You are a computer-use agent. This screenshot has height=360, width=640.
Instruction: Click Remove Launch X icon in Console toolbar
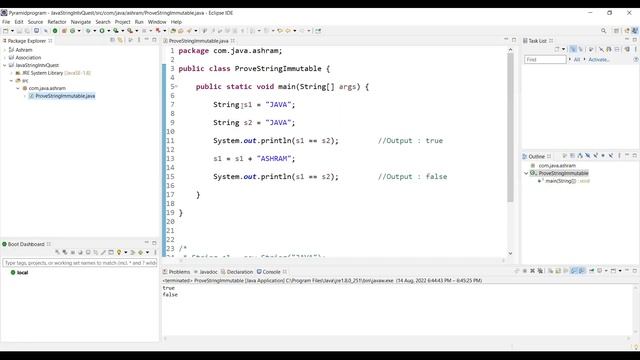(x=532, y=271)
